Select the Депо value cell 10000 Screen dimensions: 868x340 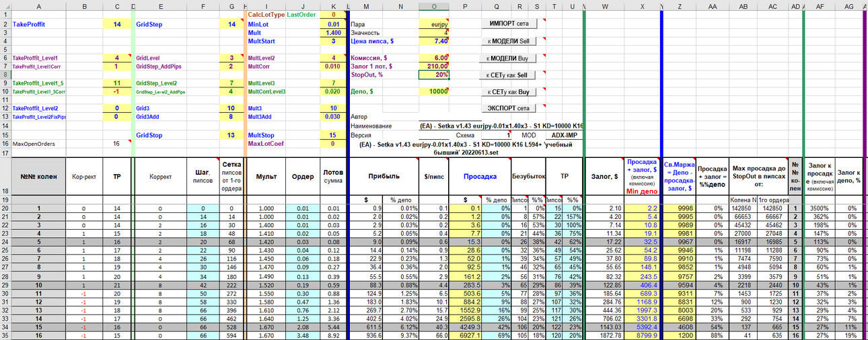(x=434, y=91)
